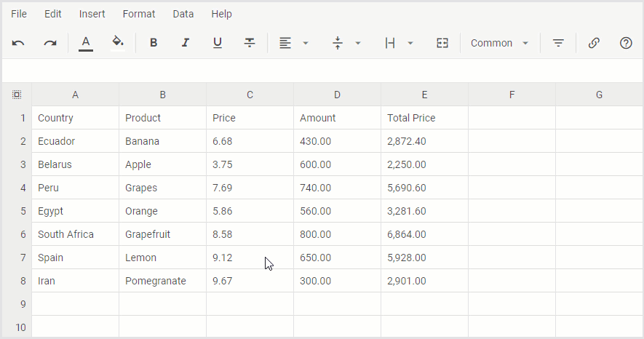This screenshot has height=339, width=644.
Task: Click the Product header cell
Action: click(x=163, y=118)
